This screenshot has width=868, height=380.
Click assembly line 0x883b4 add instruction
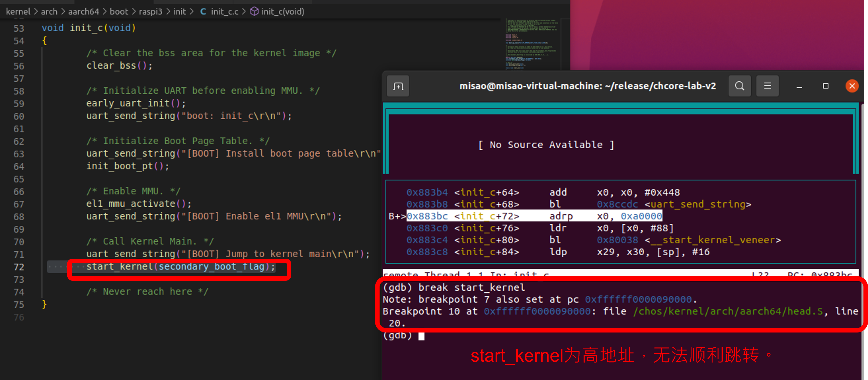543,192
